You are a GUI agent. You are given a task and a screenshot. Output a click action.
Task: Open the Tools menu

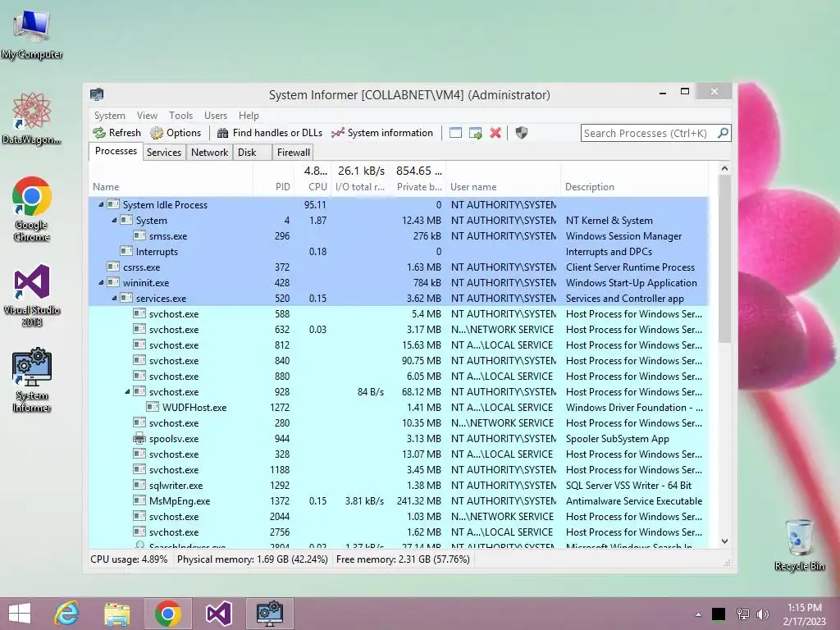tap(180, 115)
